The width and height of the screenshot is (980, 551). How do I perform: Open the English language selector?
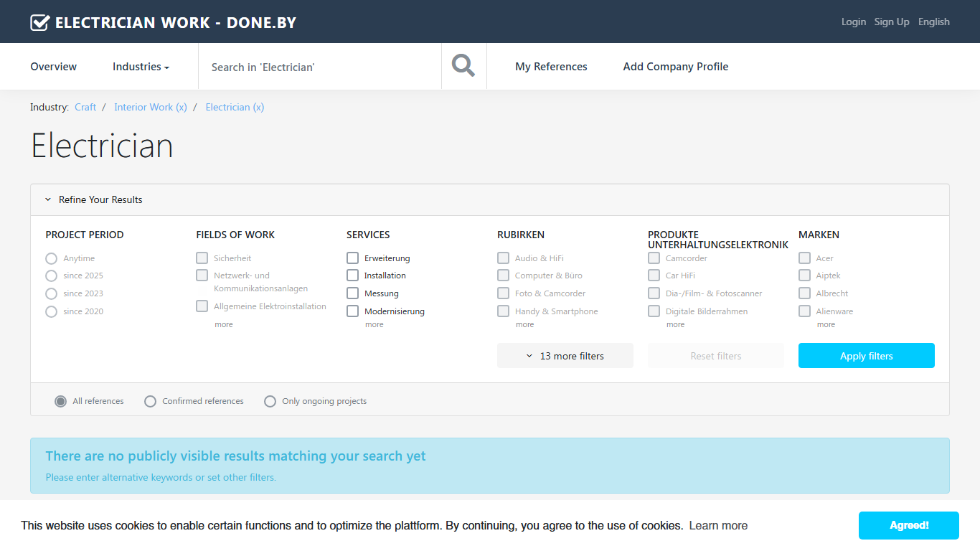[934, 22]
